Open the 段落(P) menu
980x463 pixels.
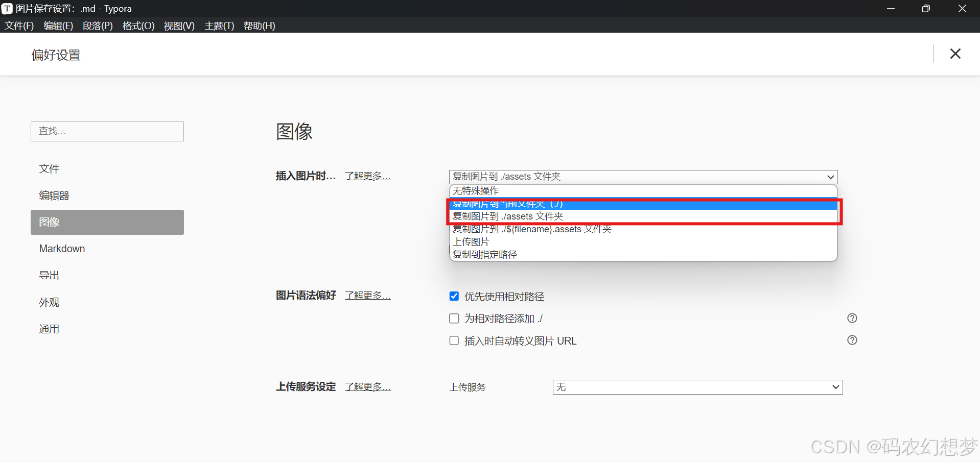[x=98, y=26]
